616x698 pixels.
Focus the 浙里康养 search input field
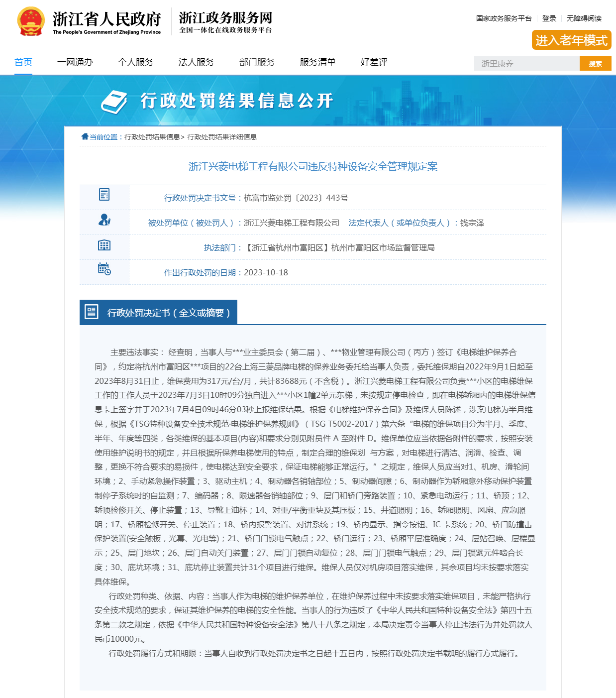tap(527, 63)
